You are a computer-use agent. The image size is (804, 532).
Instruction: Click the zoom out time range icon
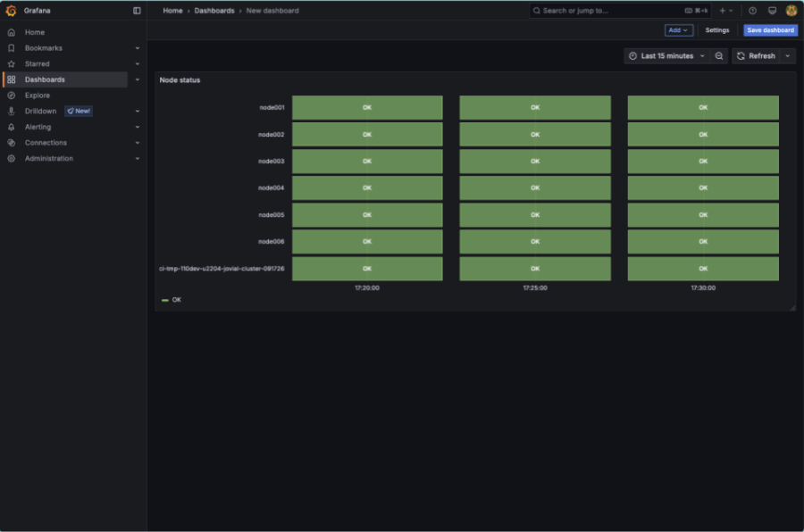719,56
